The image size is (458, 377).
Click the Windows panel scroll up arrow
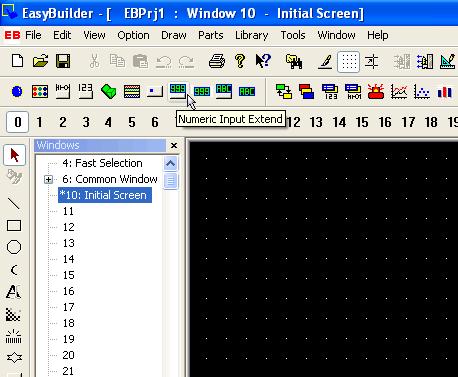click(x=171, y=164)
